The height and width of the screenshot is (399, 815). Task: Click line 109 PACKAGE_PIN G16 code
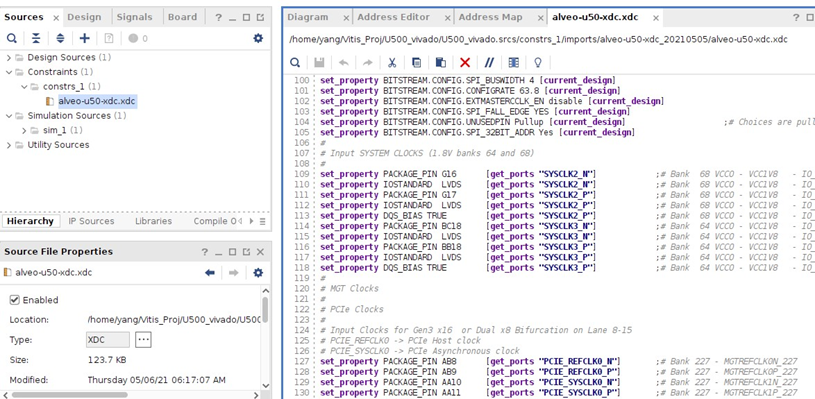(x=458, y=174)
